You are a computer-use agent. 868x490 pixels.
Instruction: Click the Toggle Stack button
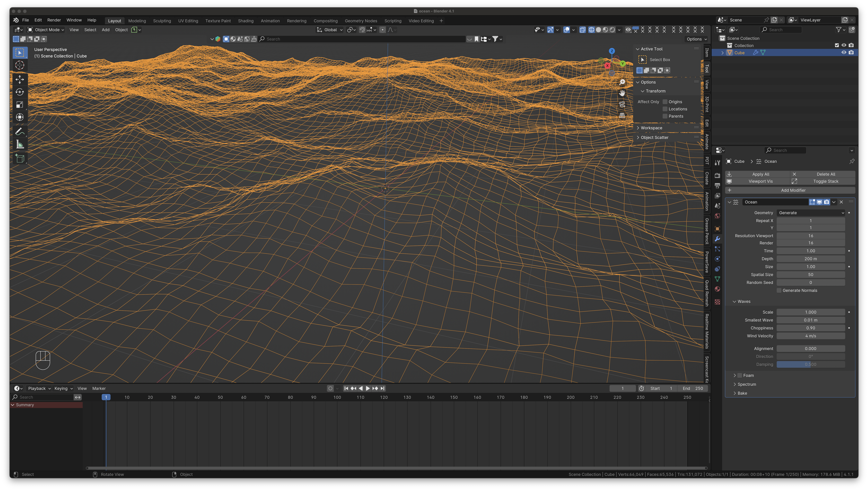coord(823,181)
